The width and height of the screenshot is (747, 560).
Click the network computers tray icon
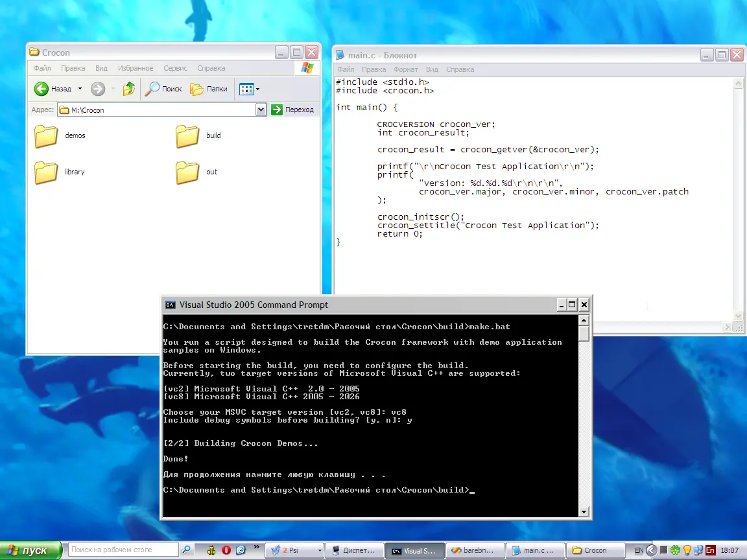coord(698,550)
